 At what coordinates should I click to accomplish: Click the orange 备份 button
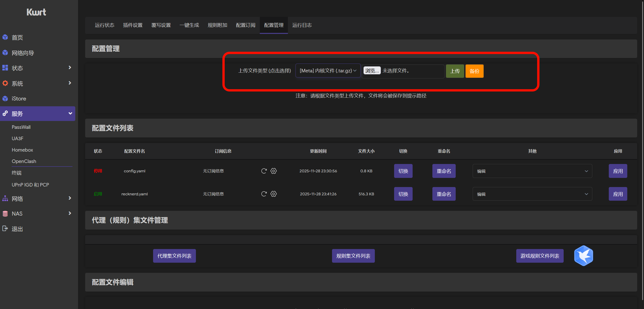coord(474,71)
